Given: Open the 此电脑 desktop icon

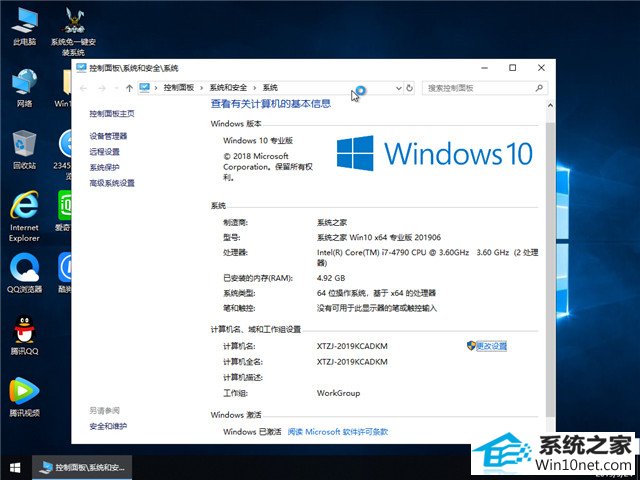Looking at the screenshot, I should pos(24,27).
